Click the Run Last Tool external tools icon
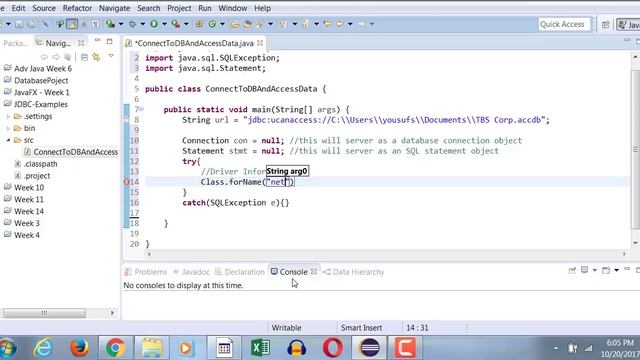 coord(176,24)
